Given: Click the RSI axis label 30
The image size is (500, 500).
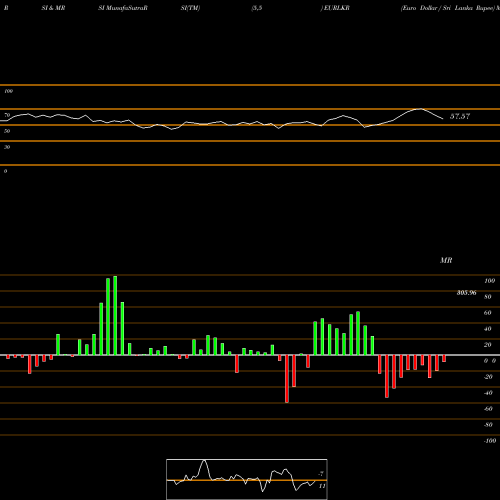Looking at the screenshot, I should tap(7, 147).
